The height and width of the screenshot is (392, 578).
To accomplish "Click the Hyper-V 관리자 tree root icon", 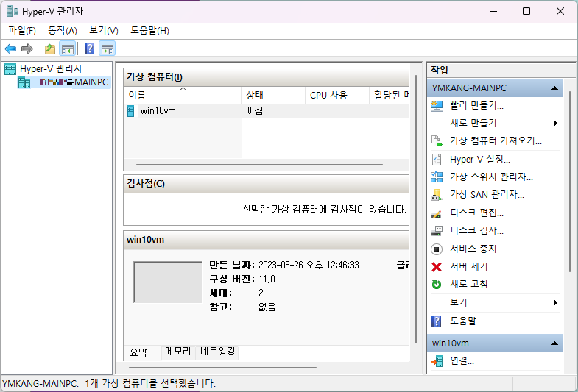I will [x=10, y=69].
